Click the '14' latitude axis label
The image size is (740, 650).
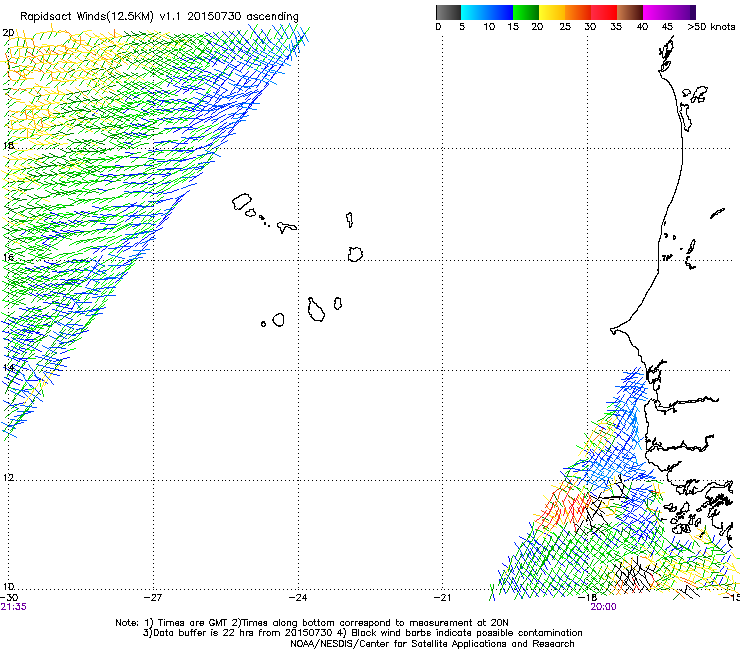[8, 367]
